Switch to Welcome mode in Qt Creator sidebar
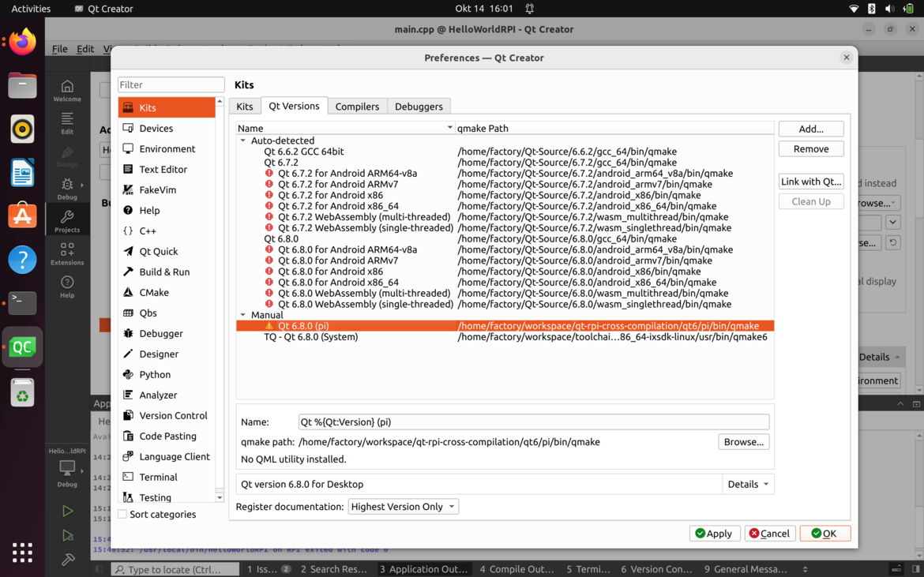Viewport: 924px width, 577px height. tap(67, 91)
